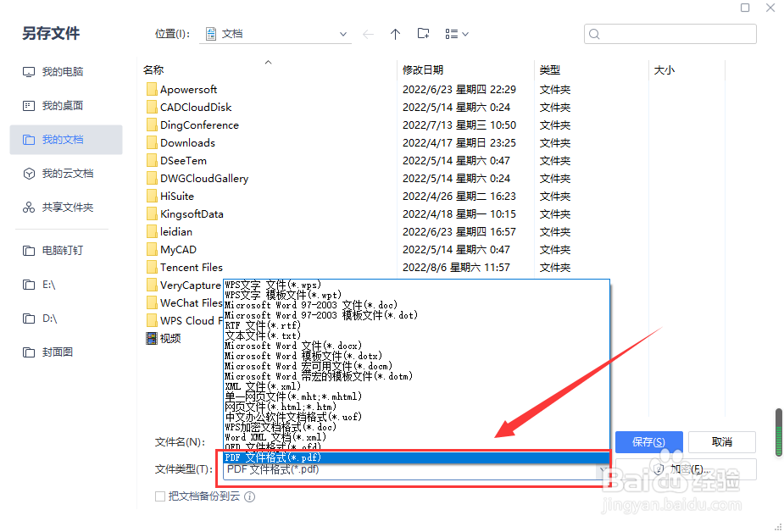Click the document icon in location bar

[210, 34]
